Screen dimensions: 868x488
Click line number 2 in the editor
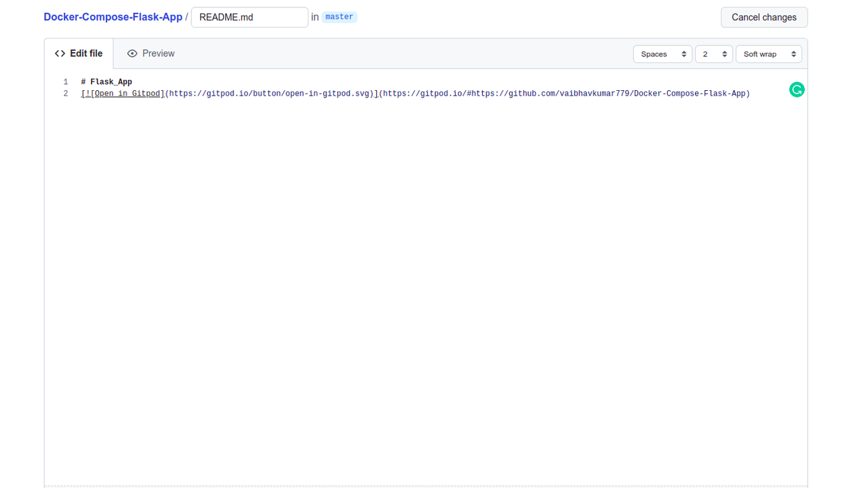[x=65, y=93]
